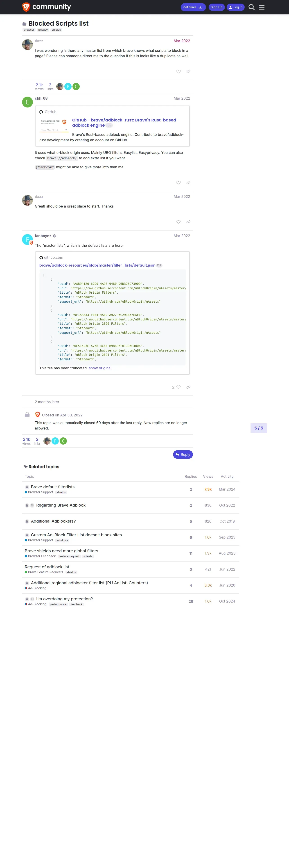Click show original link
Image resolution: width=289 pixels, height=868 pixels.
100,368
